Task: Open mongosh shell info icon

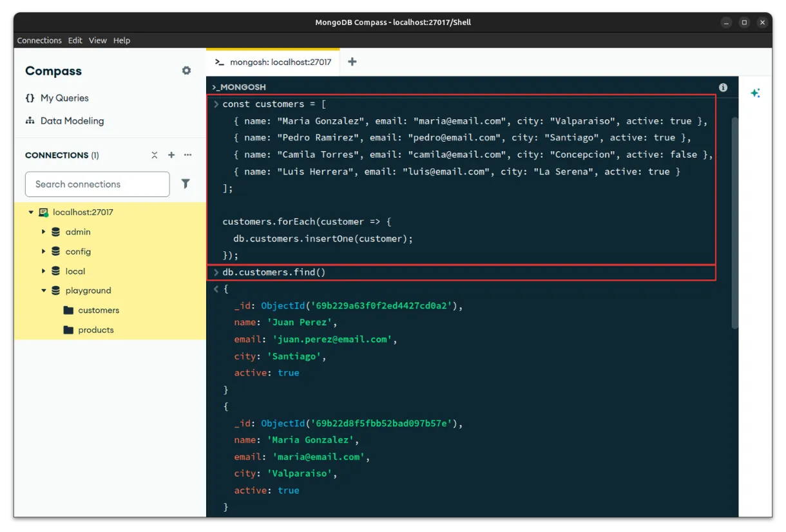Action: pos(723,87)
